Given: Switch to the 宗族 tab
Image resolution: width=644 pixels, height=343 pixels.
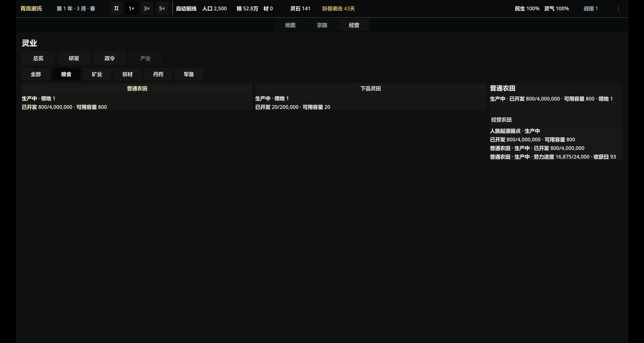Looking at the screenshot, I should tap(322, 25).
